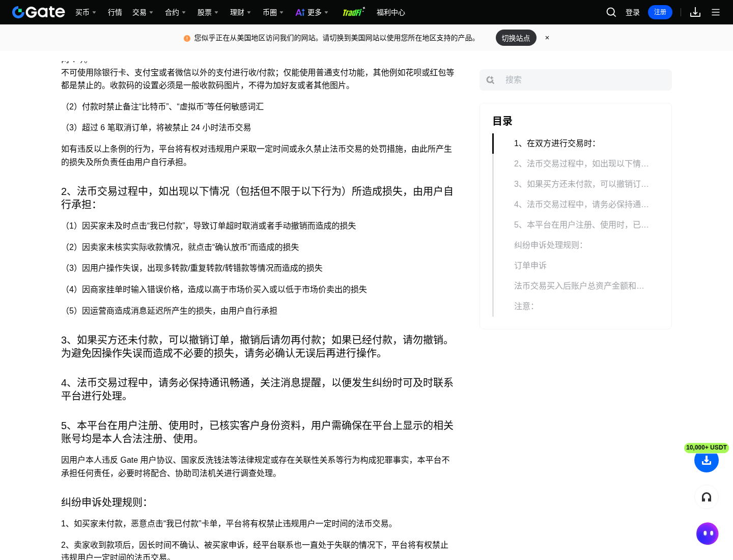733x560 pixels.
Task: Jump to 1、在双方进行交易时 in contents
Action: point(555,144)
